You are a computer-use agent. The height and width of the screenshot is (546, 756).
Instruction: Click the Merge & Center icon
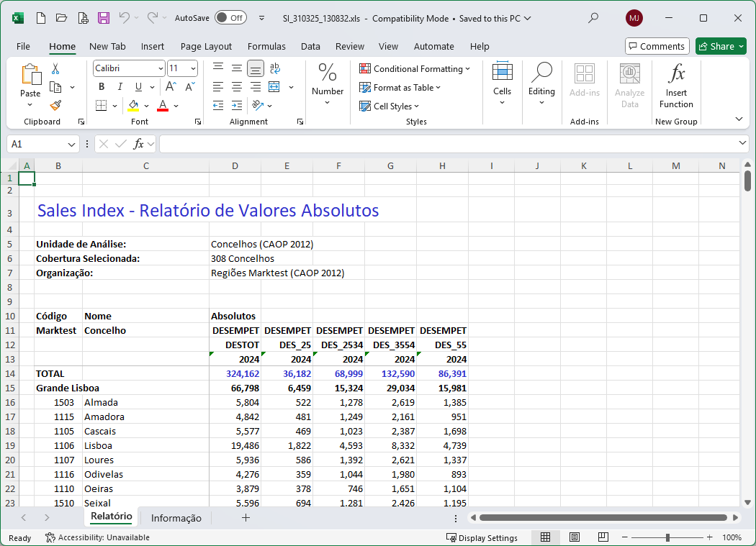pos(274,87)
